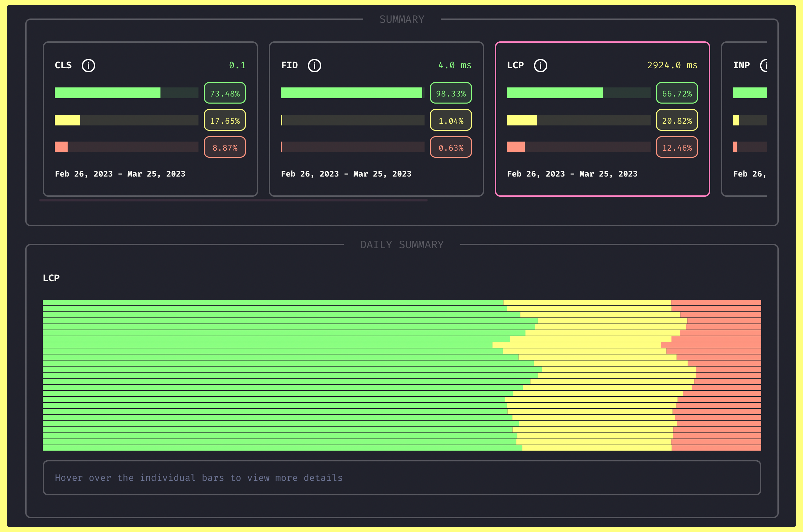Viewport: 803px width, 532px height.
Task: Click the CLS yellow progress bar
Action: [x=126, y=120]
